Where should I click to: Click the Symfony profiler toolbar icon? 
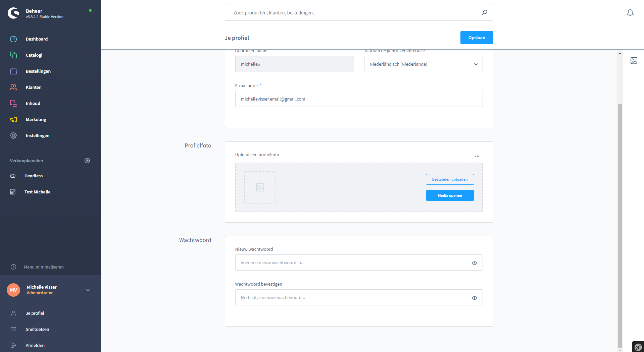tap(638, 347)
